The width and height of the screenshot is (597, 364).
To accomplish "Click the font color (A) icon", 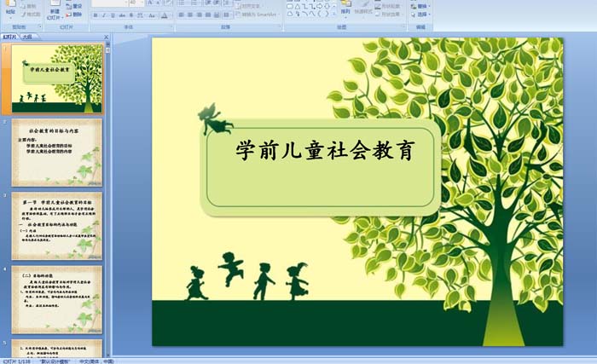I will tap(164, 15).
